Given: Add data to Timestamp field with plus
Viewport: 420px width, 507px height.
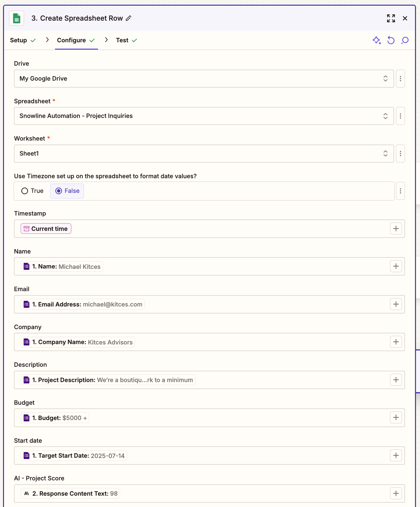Looking at the screenshot, I should [x=396, y=229].
